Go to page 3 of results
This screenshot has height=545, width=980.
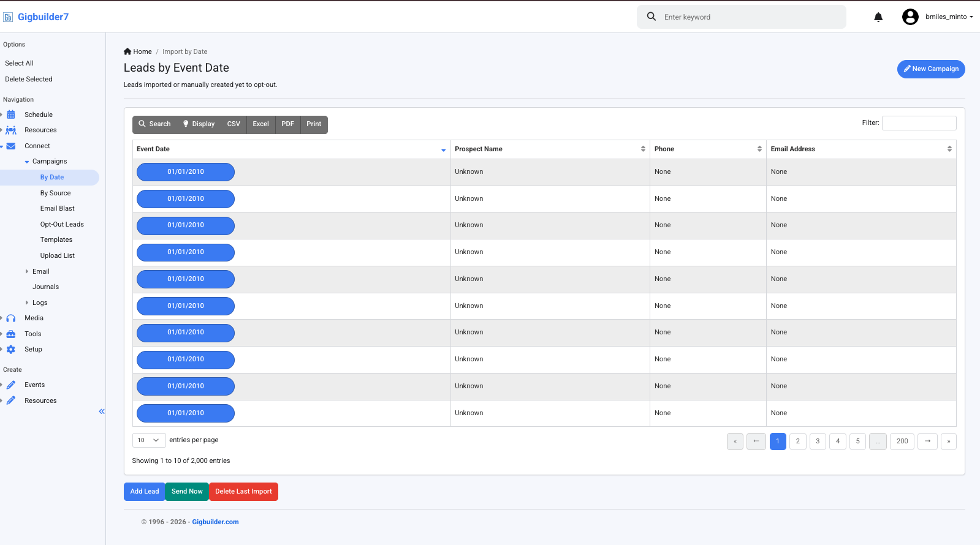pos(818,442)
